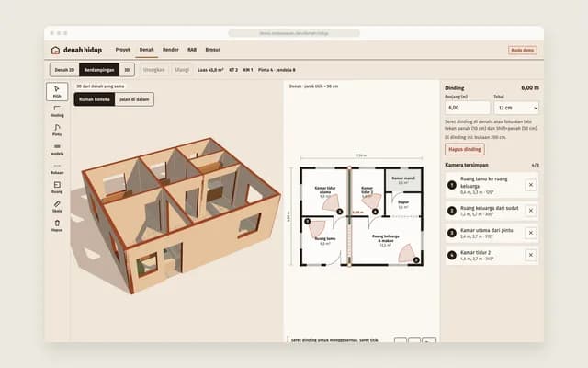Click the denah hidup house logo
Image resolution: width=588 pixels, height=368 pixels.
point(55,50)
